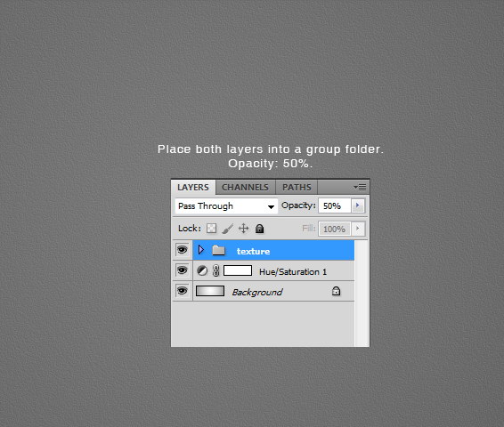Toggle Hue/Saturation 1 layer visibility
This screenshot has height=427, width=504.
(x=183, y=270)
